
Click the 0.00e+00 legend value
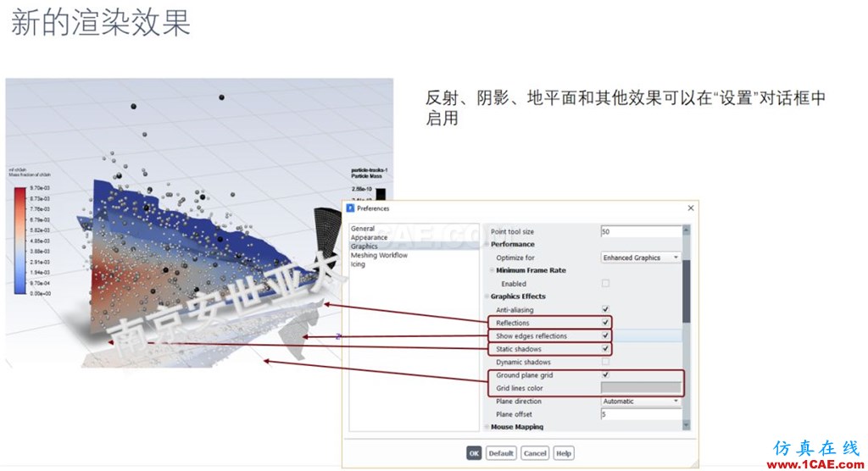(x=40, y=294)
